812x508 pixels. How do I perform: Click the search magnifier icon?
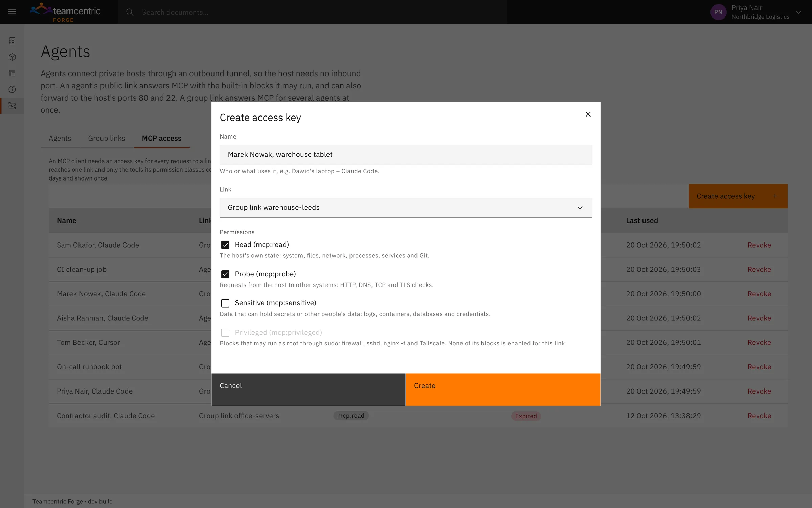tap(130, 12)
